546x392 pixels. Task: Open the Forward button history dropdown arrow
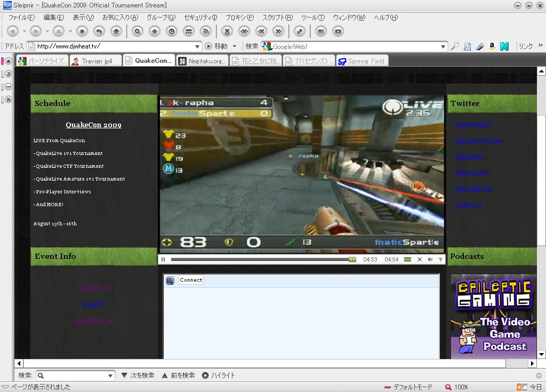pyautogui.click(x=47, y=31)
